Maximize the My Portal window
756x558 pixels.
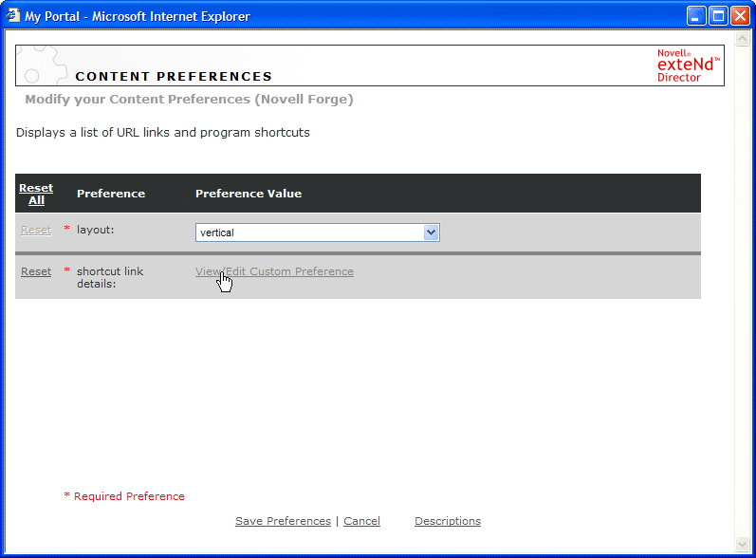tap(718, 16)
